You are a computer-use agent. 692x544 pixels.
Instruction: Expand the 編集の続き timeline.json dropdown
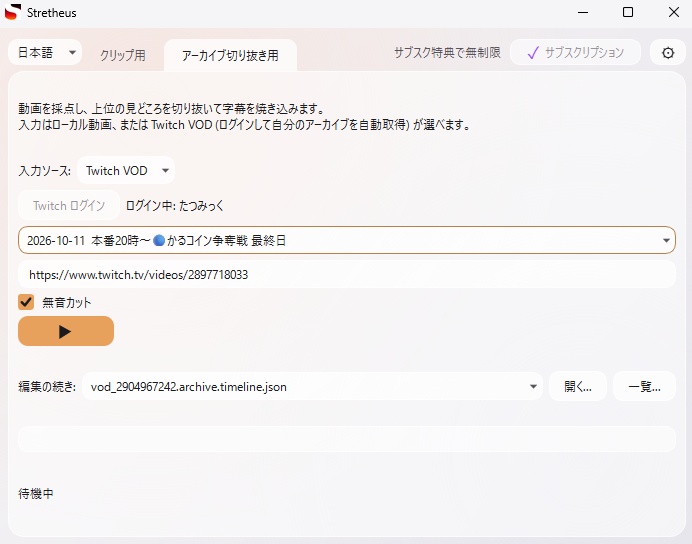[x=312, y=386]
